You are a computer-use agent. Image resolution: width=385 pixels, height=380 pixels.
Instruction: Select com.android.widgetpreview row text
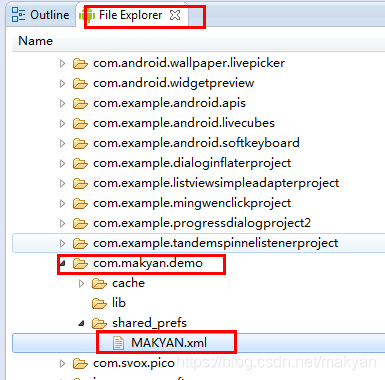point(174,83)
